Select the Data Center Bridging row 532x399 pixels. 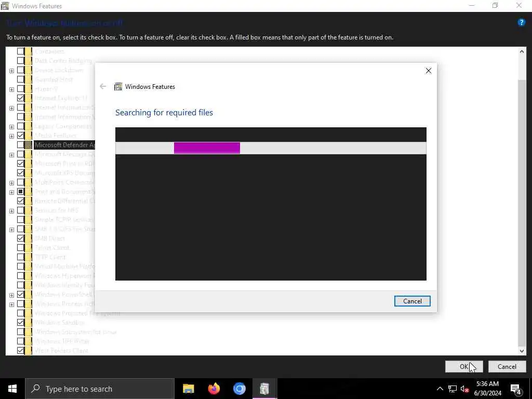click(63, 61)
